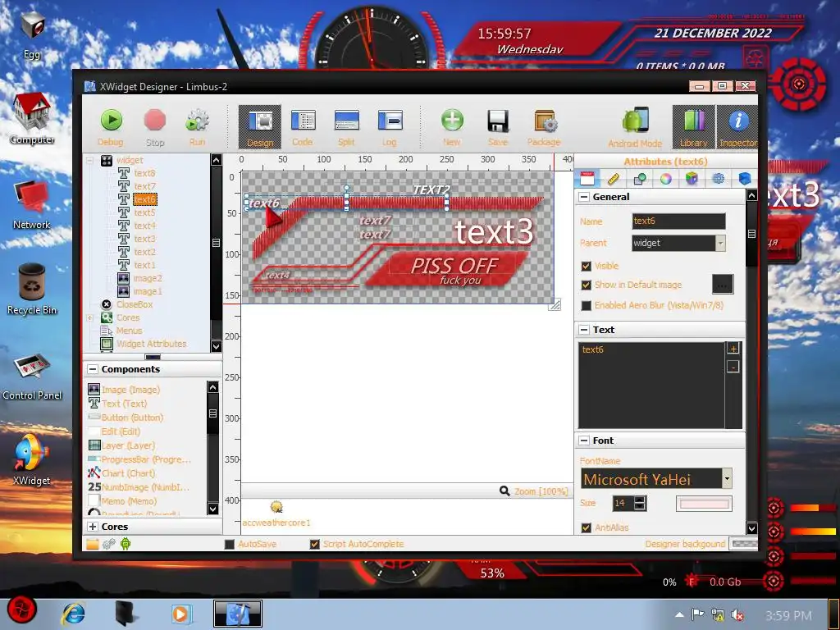Click the link chain icon in the bottom bar
The image size is (840, 630).
pyautogui.click(x=109, y=544)
